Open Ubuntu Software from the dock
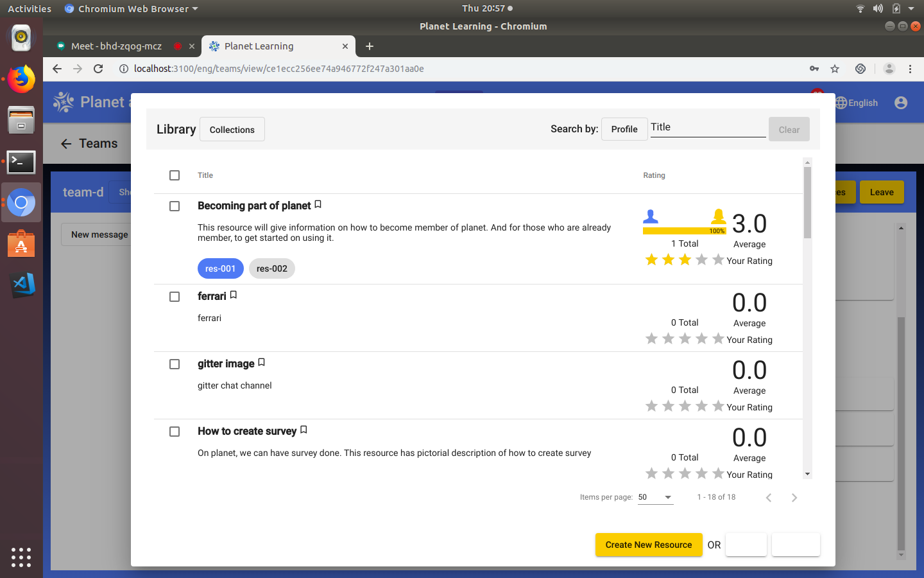Image resolution: width=924 pixels, height=578 pixels. tap(21, 244)
